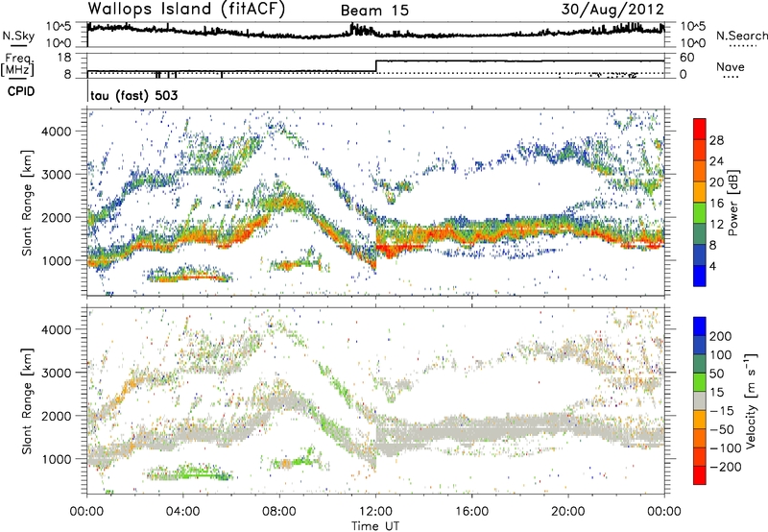Click the "Wallops Island (fitACF)" plot title

[186, 10]
